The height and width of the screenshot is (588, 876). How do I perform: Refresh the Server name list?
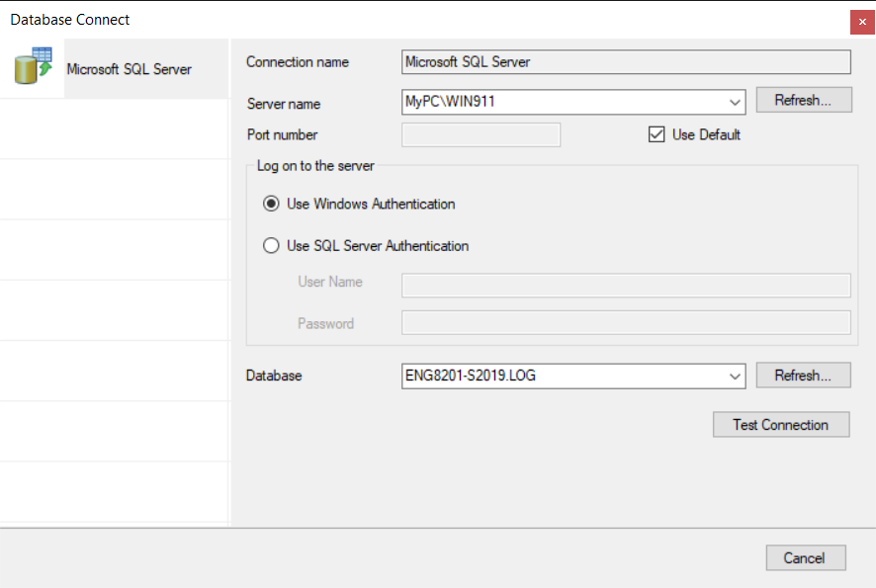pyautogui.click(x=804, y=100)
